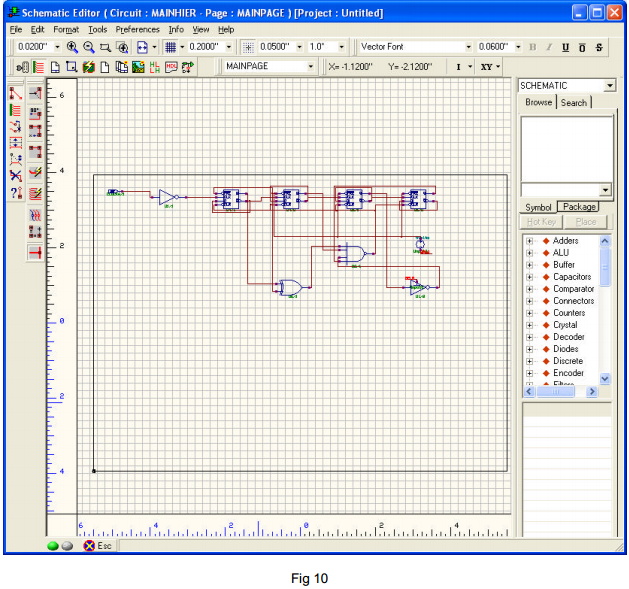Click the blue and red wavy lines icon

(x=35, y=215)
